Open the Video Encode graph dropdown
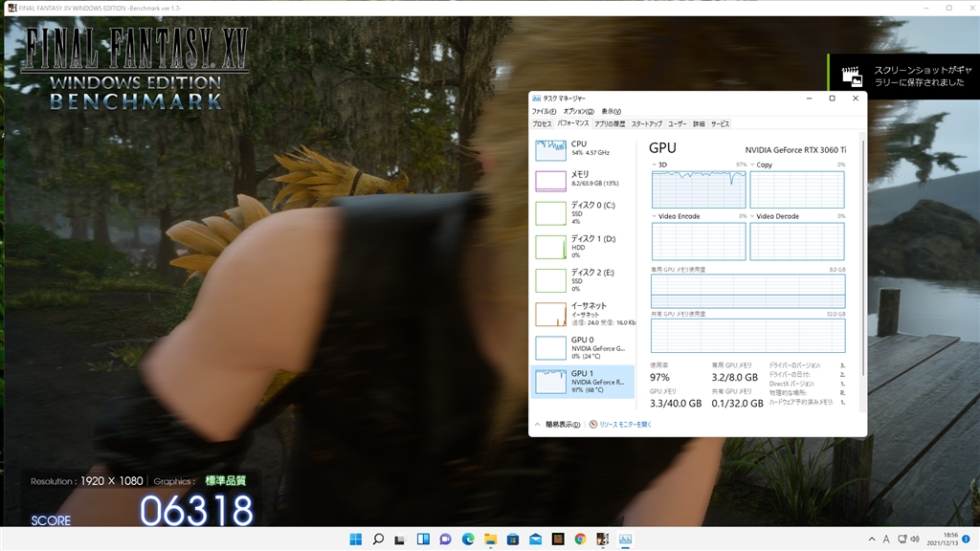 point(655,216)
